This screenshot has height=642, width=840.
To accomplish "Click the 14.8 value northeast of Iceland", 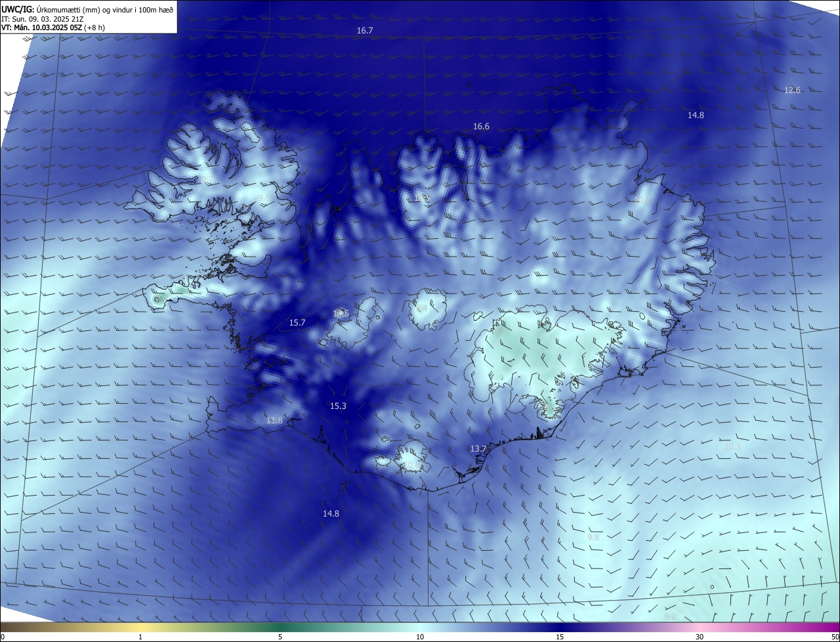I will (x=696, y=115).
